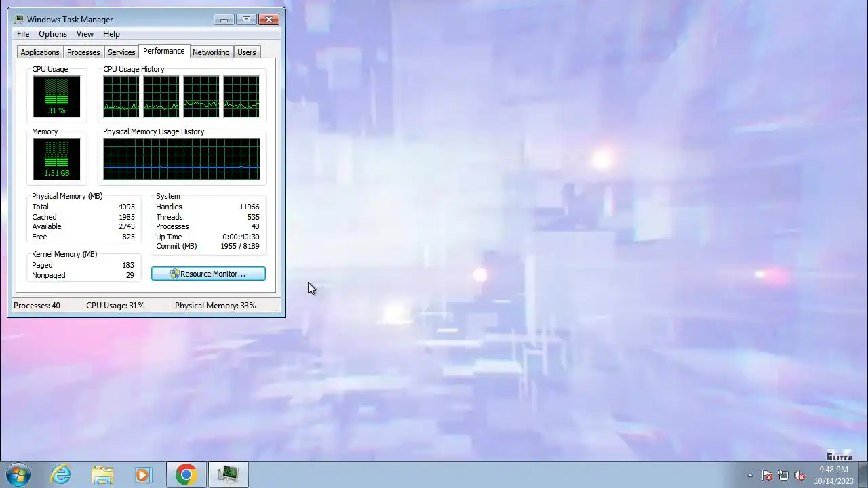Click the System section label
Viewport: 868px width, 488px height.
tap(168, 196)
